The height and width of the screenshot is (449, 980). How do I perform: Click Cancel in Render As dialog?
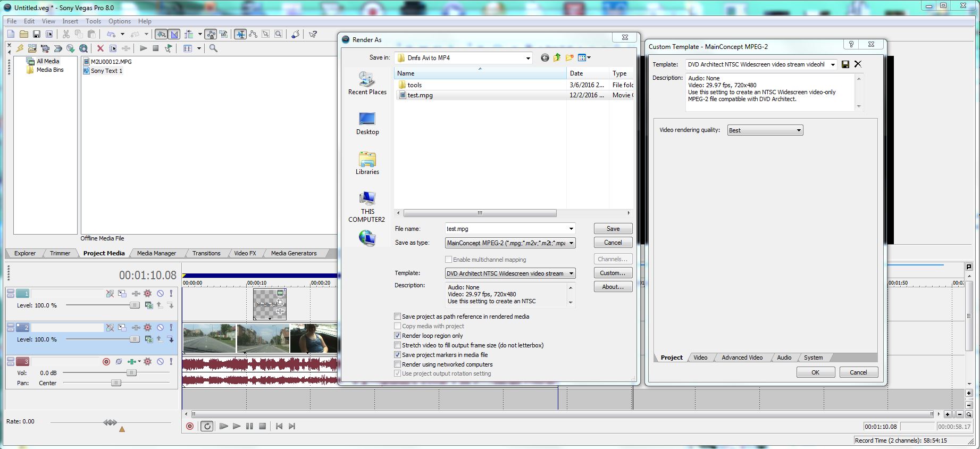[613, 243]
